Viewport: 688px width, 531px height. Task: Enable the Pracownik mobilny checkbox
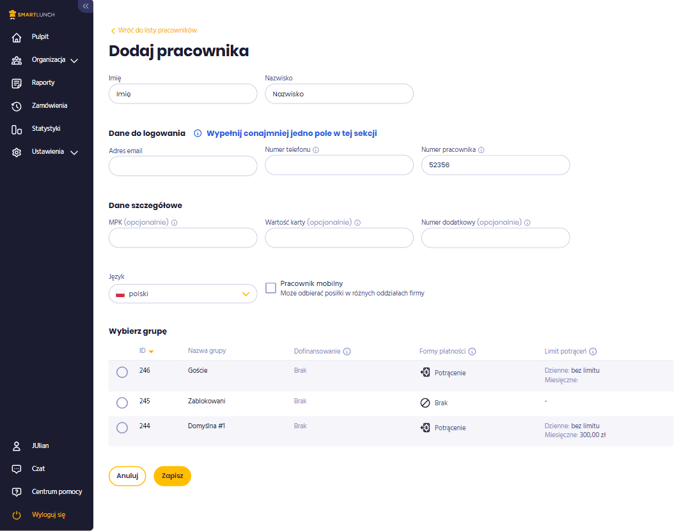[271, 288]
